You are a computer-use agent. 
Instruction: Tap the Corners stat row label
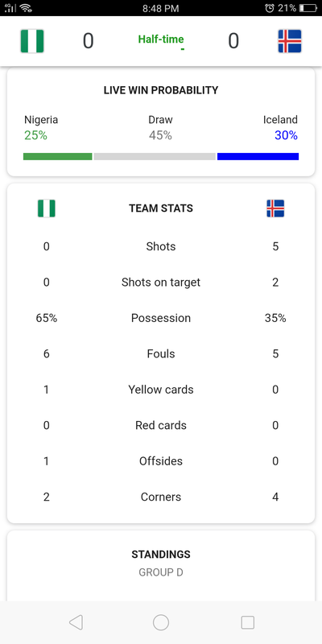click(x=161, y=497)
